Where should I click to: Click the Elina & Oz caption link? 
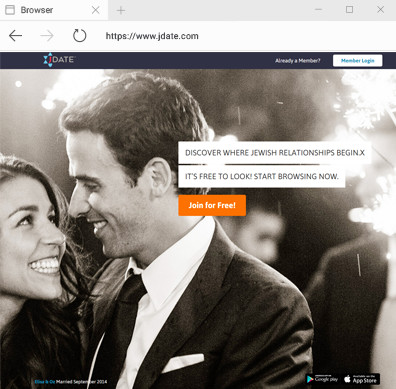45,382
